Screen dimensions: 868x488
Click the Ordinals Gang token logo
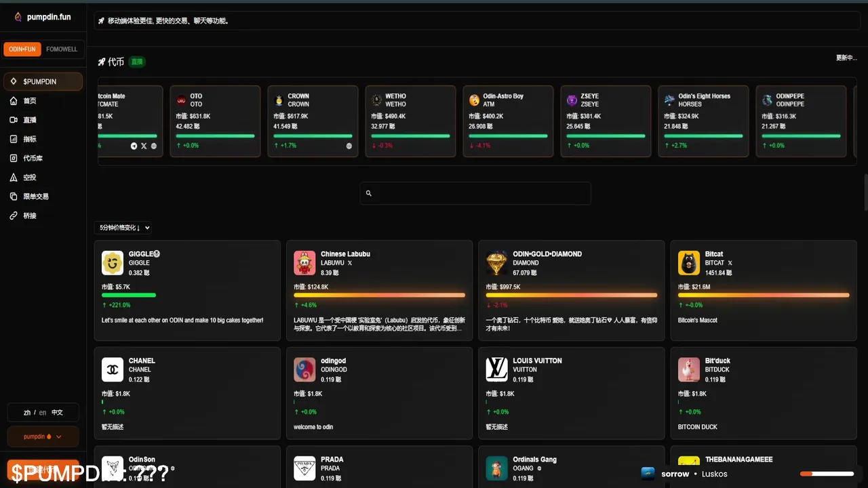click(x=497, y=468)
